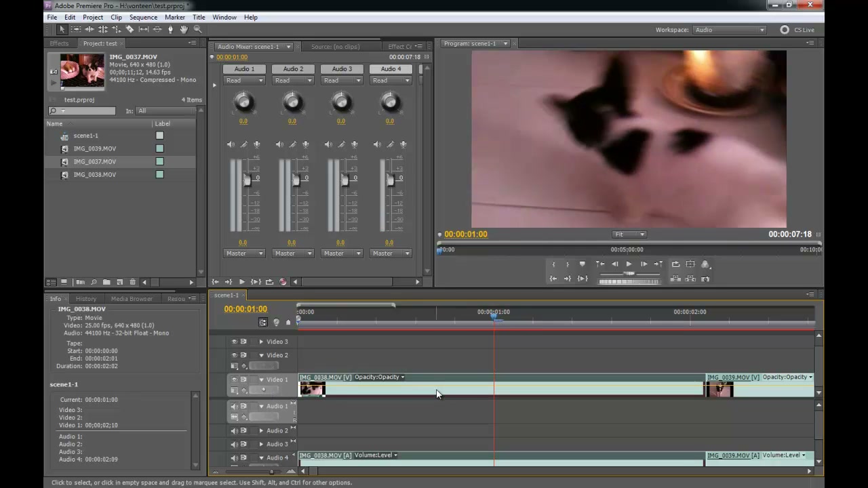The image size is (868, 488).
Task: Collapse the Audio 1 track
Action: pos(261,407)
